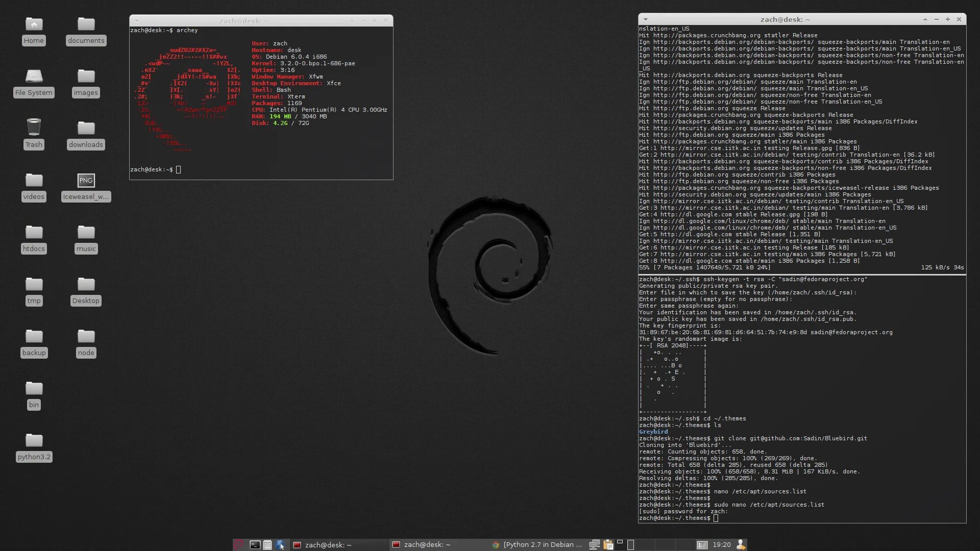Viewport: 980px width, 551px height.
Task: Switch to first workspace in pager
Action: [625, 545]
